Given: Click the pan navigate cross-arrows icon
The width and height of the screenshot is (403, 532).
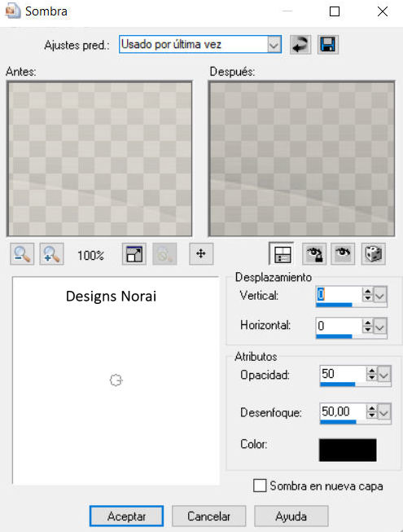Looking at the screenshot, I should click(x=201, y=254).
